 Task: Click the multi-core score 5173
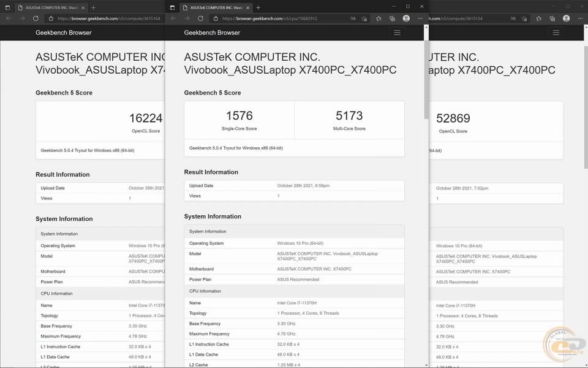coord(349,116)
